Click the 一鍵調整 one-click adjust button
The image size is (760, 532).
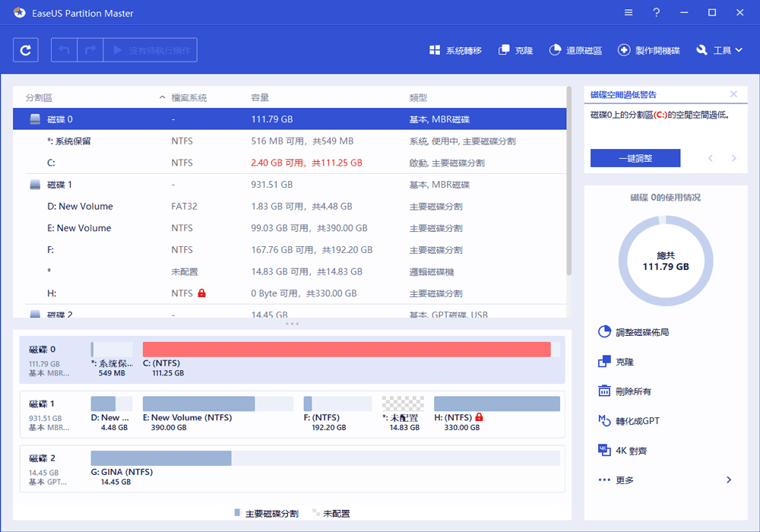635,158
